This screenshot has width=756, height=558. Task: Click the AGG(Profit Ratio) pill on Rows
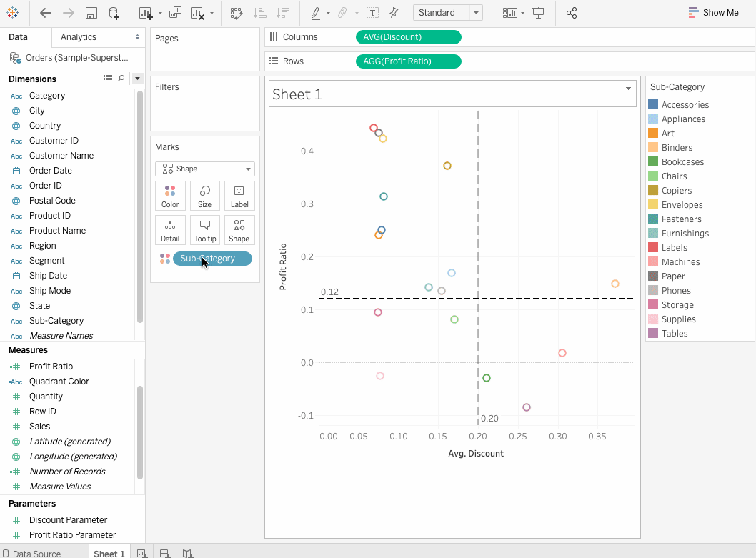pyautogui.click(x=409, y=61)
